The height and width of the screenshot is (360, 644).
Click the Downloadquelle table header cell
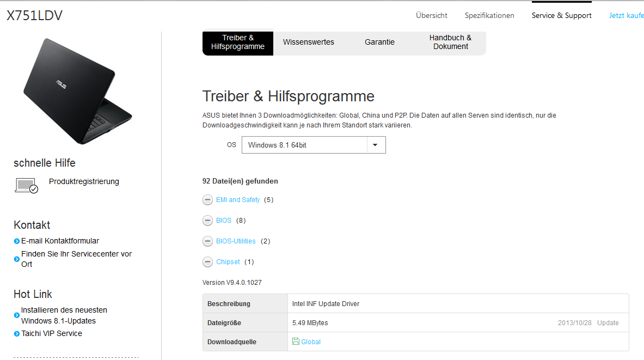click(246, 342)
